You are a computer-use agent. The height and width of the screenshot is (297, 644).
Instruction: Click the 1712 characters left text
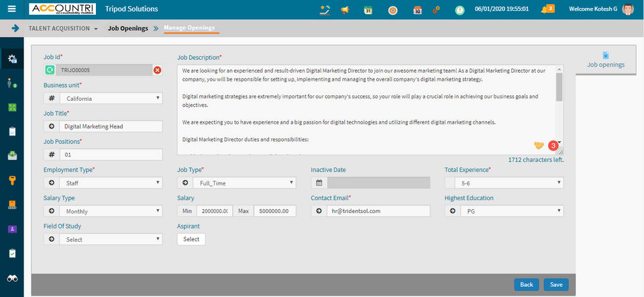[535, 160]
